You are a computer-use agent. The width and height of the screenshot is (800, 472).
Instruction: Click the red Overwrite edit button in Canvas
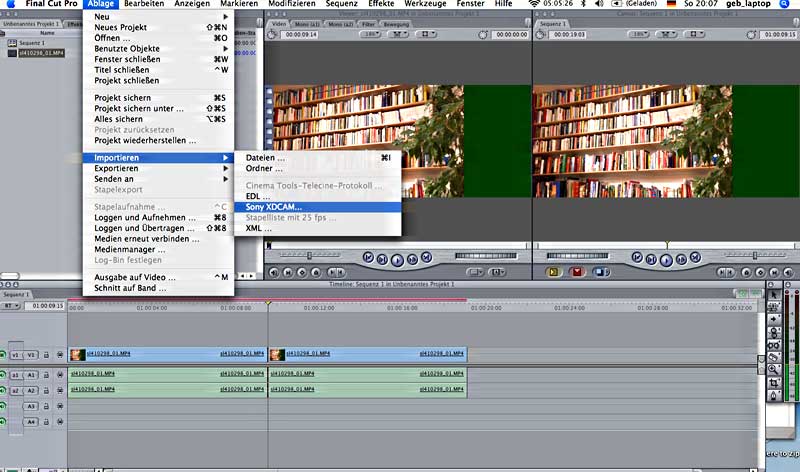(x=574, y=271)
